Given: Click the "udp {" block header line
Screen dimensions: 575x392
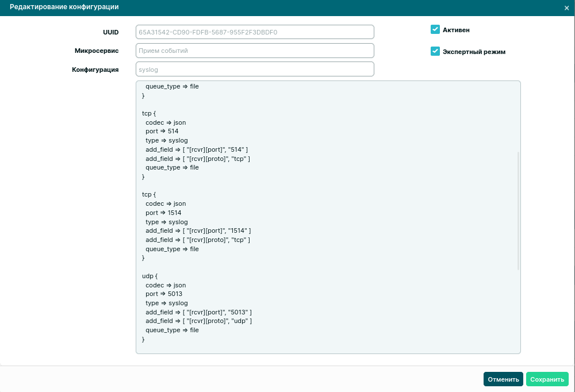Looking at the screenshot, I should [x=149, y=276].
